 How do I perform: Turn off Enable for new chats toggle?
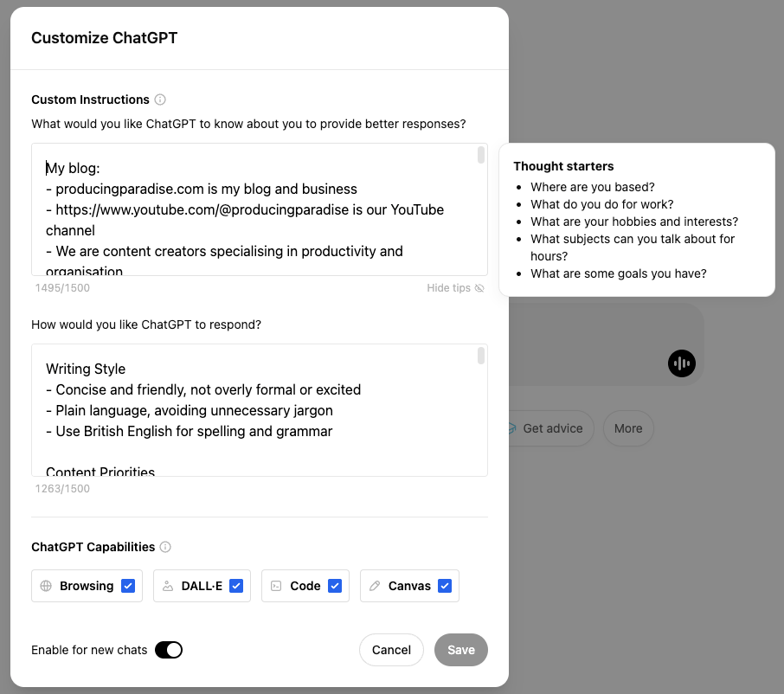point(170,650)
